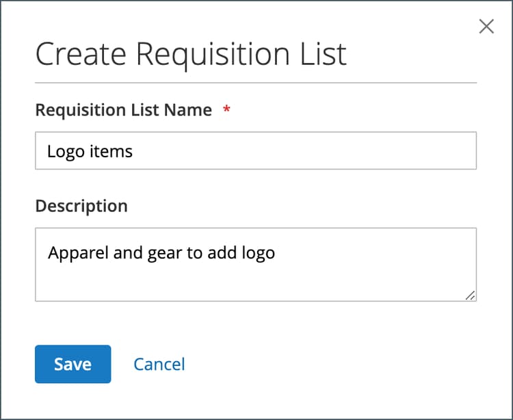This screenshot has width=513, height=420.
Task: Grab the Description box resize handle
Action: (x=470, y=295)
